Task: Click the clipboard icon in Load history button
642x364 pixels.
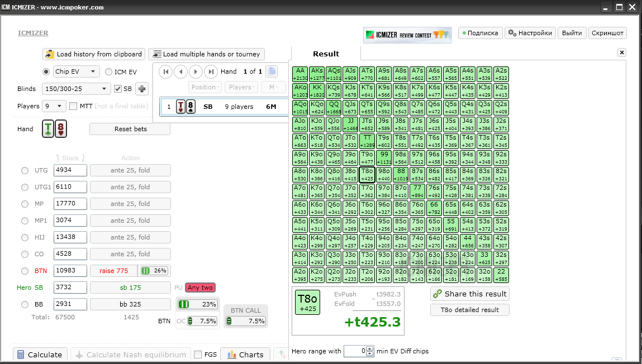Action: coord(50,54)
